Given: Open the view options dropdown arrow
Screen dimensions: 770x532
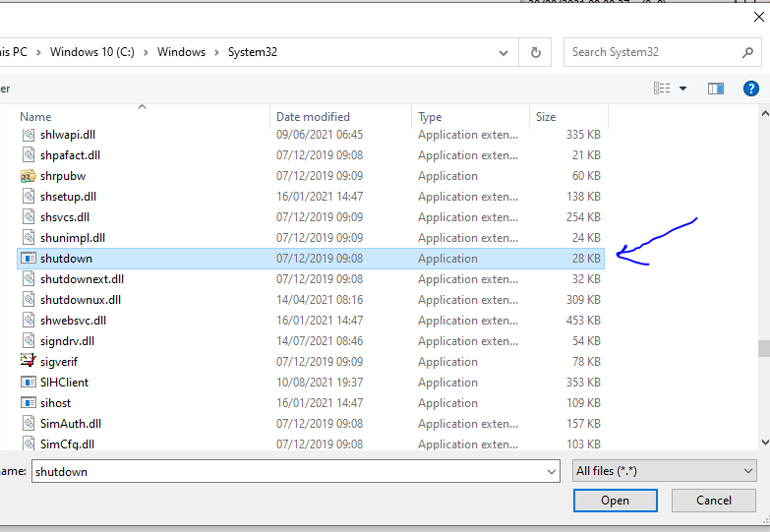Looking at the screenshot, I should tap(682, 89).
